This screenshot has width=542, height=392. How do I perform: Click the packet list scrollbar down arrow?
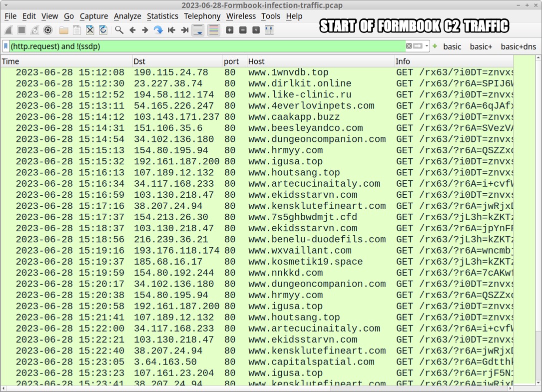(538, 383)
